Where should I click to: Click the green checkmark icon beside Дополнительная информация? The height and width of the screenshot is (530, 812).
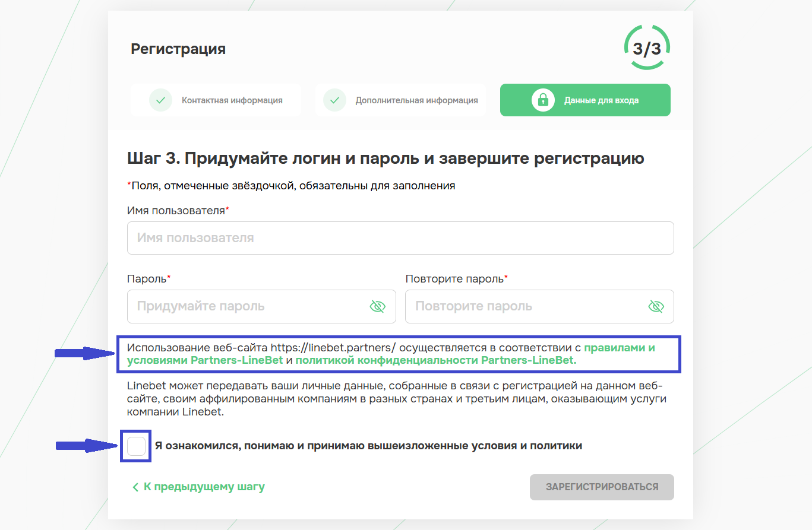[334, 100]
